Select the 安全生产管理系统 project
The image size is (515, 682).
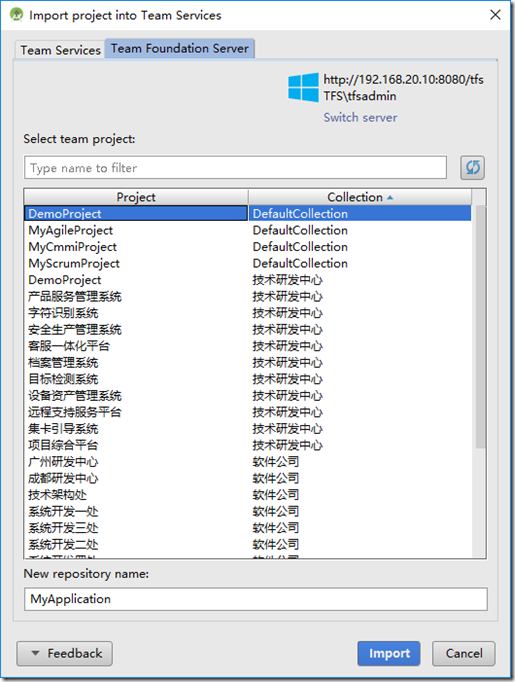click(248, 329)
